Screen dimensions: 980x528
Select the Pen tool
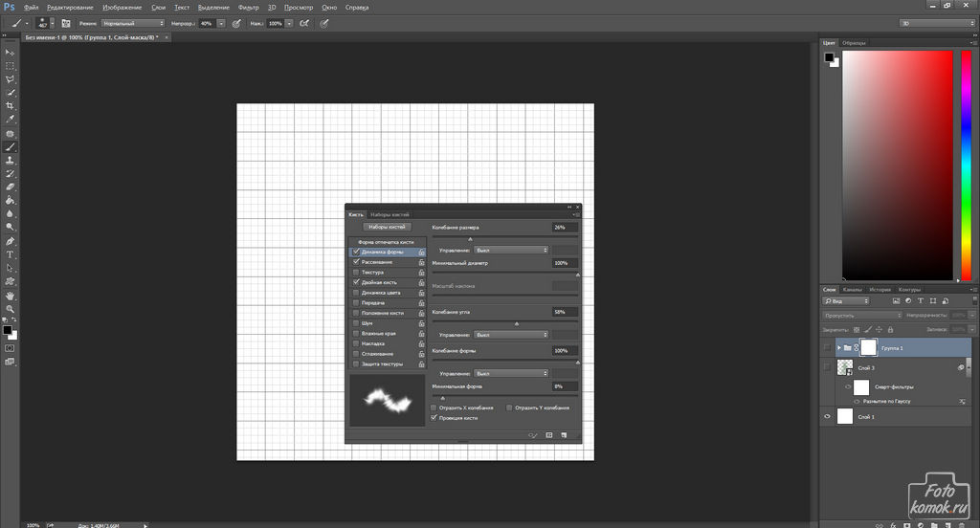pyautogui.click(x=10, y=241)
